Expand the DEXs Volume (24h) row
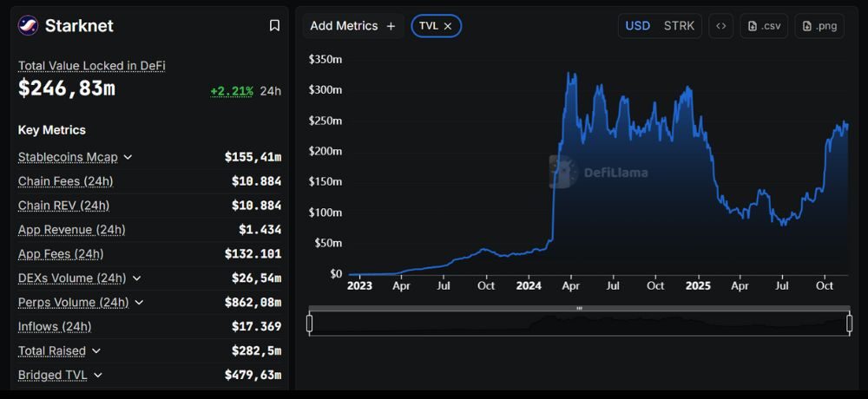Screen dimensions: 868x399 [136, 278]
